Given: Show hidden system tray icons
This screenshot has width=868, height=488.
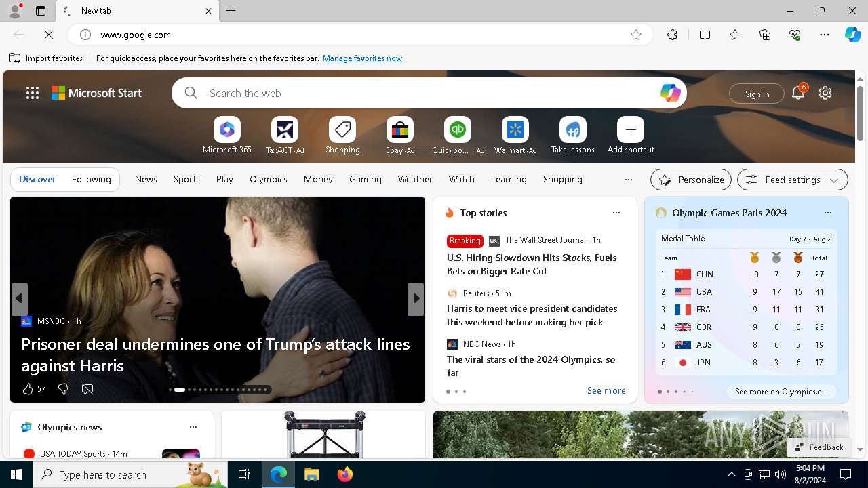Looking at the screenshot, I should 731,474.
